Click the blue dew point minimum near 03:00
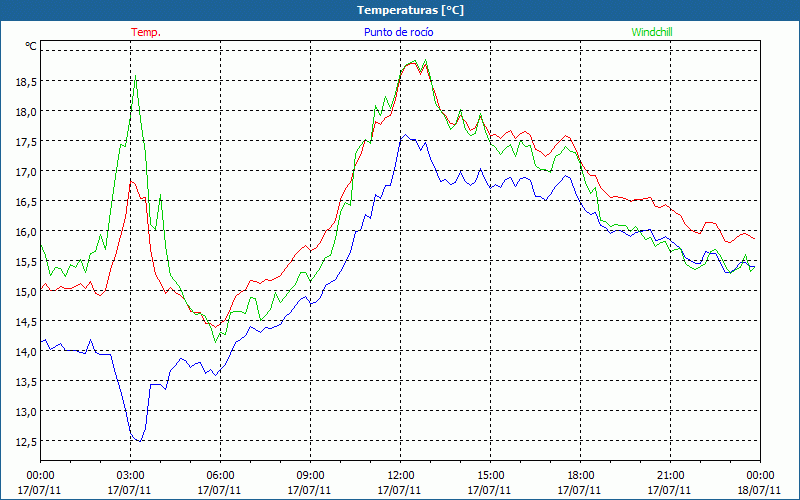 [x=140, y=441]
